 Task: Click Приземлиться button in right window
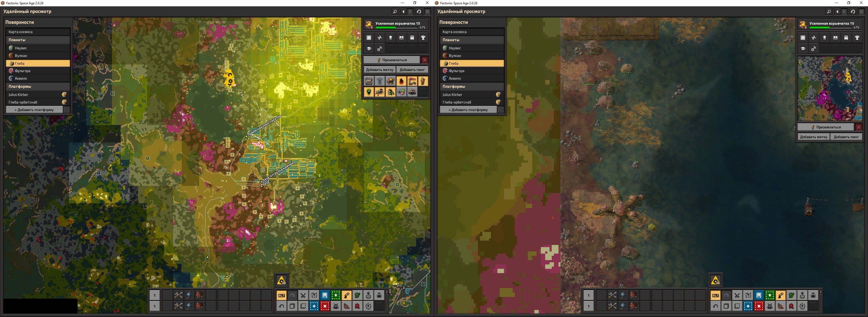[825, 127]
